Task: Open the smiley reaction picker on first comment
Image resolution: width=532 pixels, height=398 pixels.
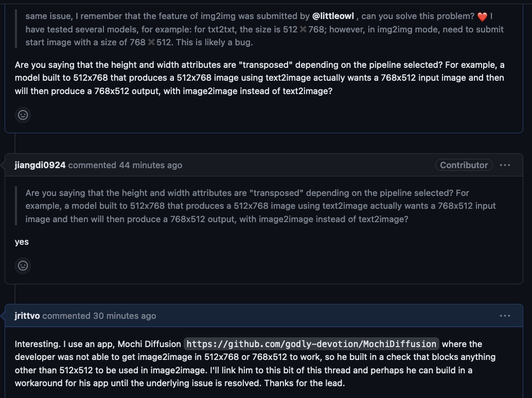Action: point(23,115)
